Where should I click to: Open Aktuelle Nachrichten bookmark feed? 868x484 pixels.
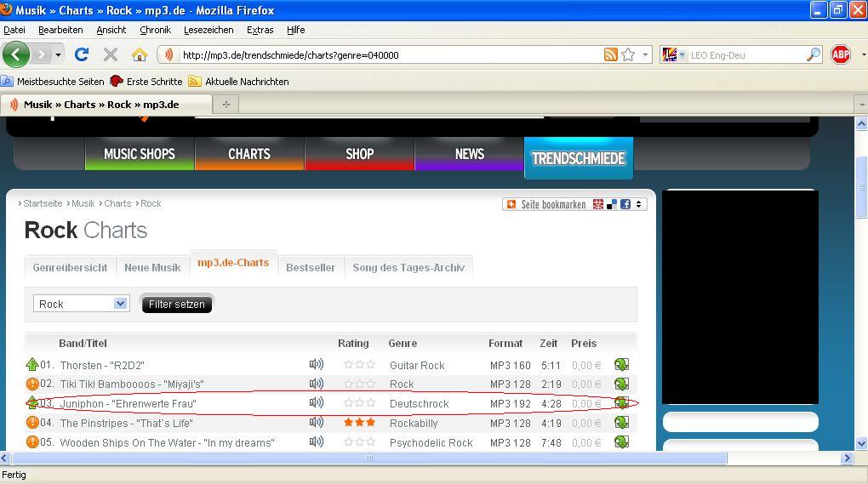239,82
